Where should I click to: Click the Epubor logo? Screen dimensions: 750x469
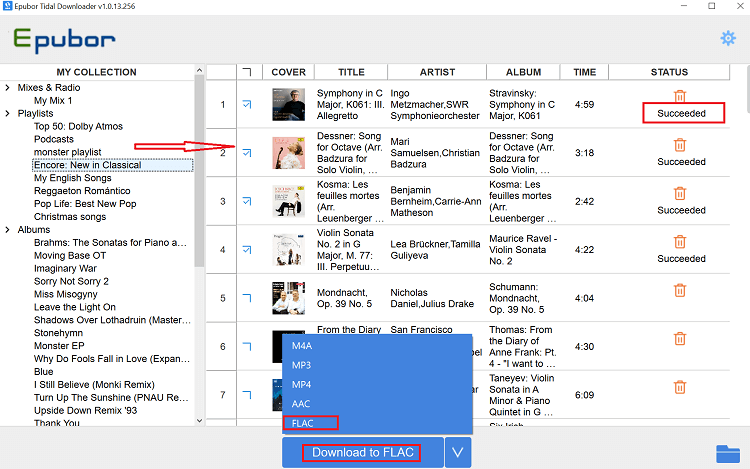coord(64,40)
